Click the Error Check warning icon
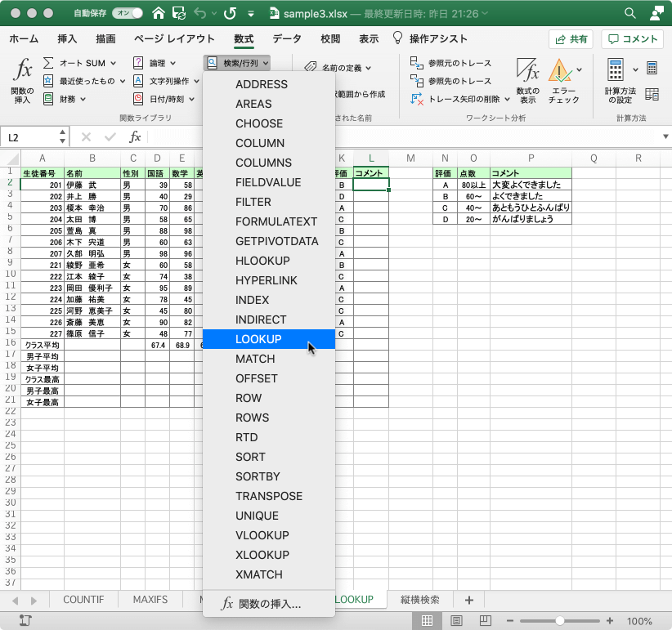Viewport: 672px width, 630px height. pos(560,70)
